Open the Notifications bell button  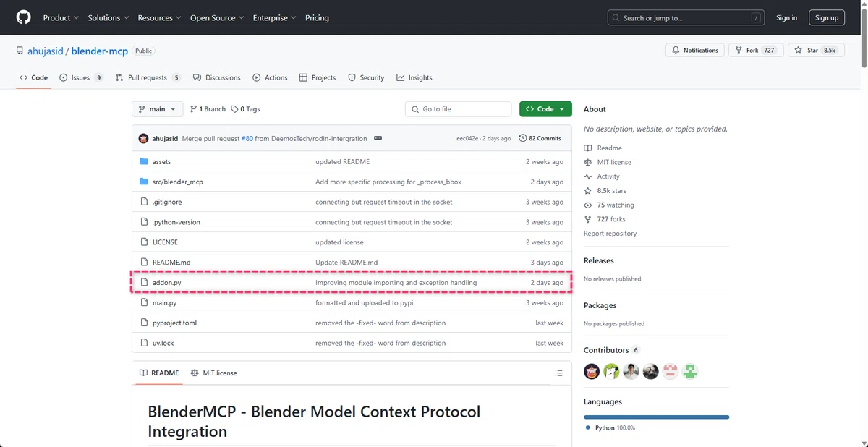coord(694,51)
